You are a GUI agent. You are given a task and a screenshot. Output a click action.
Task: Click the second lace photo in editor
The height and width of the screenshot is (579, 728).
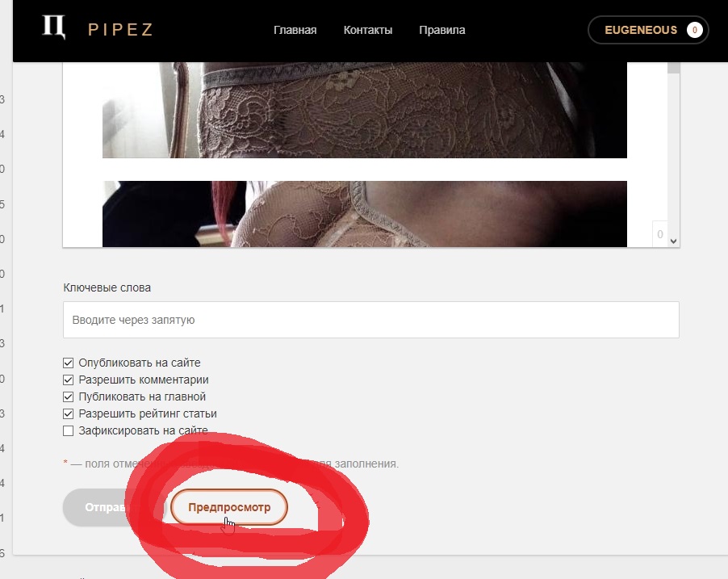click(365, 214)
